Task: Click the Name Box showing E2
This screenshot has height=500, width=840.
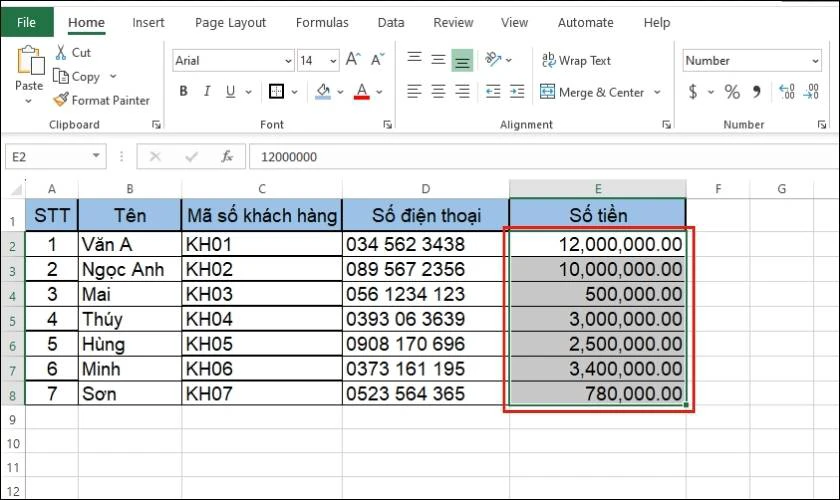Action: coord(56,156)
